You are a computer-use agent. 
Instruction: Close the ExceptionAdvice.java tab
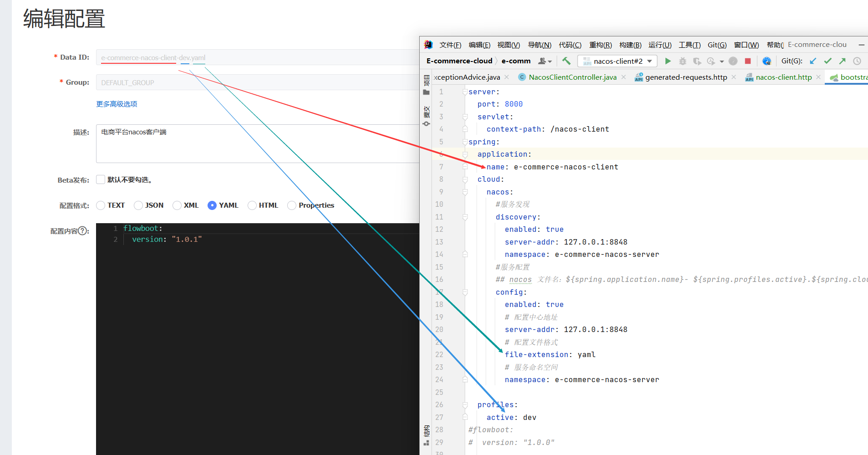pos(507,77)
